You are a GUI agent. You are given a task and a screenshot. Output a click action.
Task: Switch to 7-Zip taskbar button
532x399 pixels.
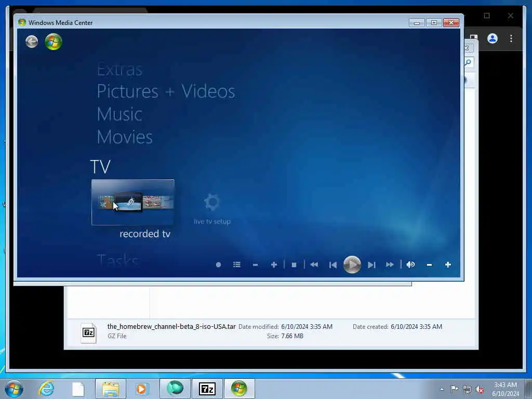tap(207, 389)
